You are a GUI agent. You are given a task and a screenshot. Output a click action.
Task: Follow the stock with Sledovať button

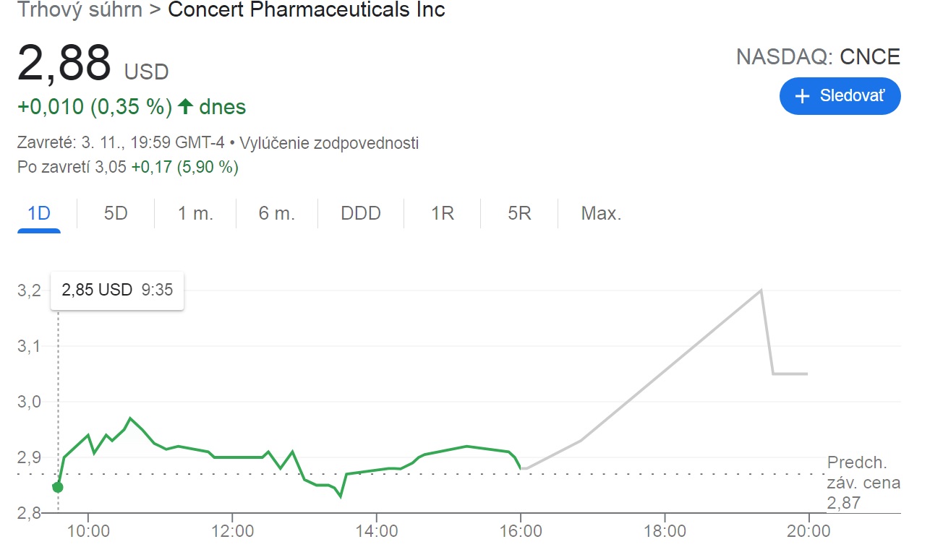coord(840,97)
